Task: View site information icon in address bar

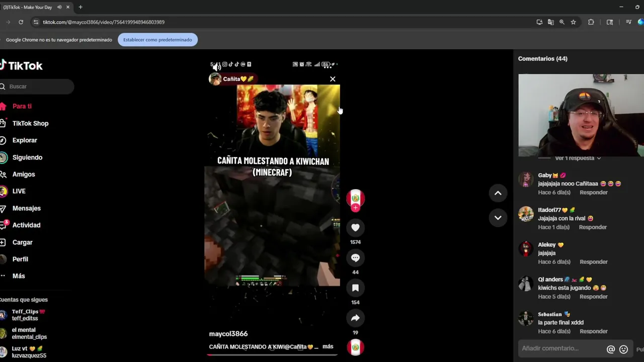Action: 35,22
